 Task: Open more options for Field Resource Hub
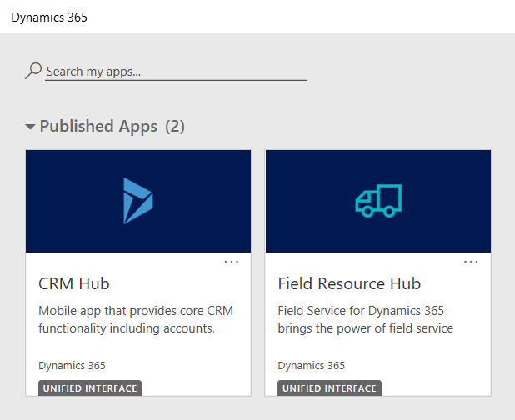[471, 262]
